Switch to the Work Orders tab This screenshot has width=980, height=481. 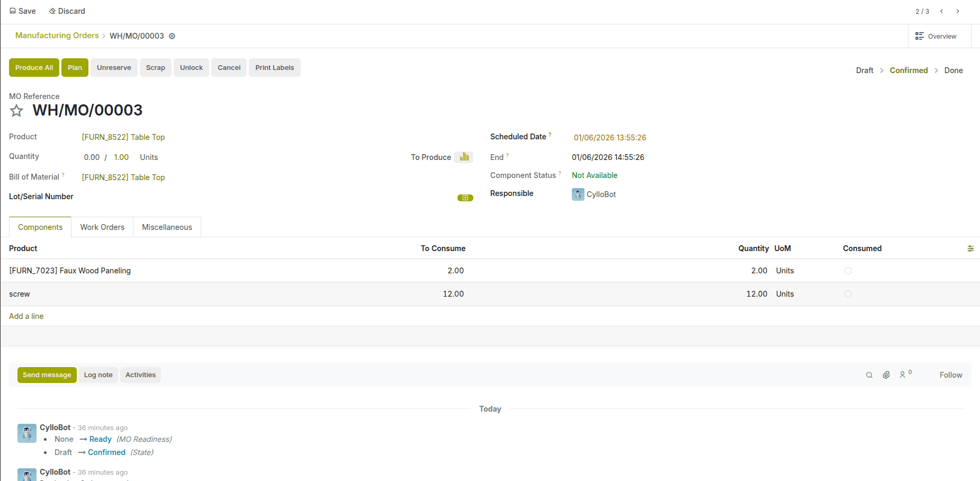102,227
